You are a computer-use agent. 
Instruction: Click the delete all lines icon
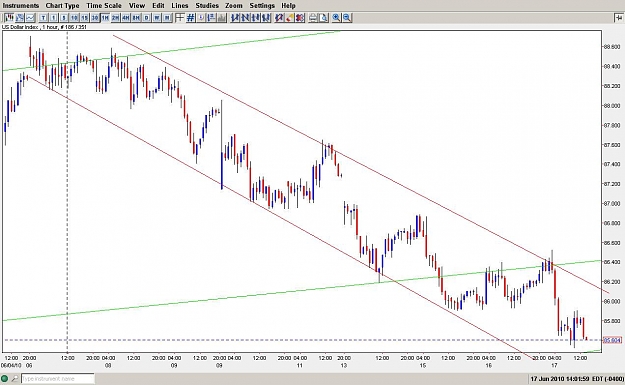click(300, 18)
